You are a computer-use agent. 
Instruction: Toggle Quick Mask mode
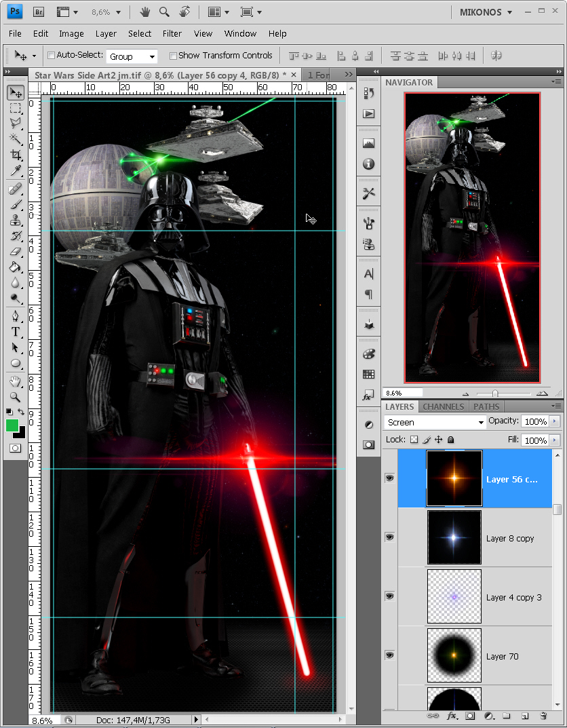(16, 448)
